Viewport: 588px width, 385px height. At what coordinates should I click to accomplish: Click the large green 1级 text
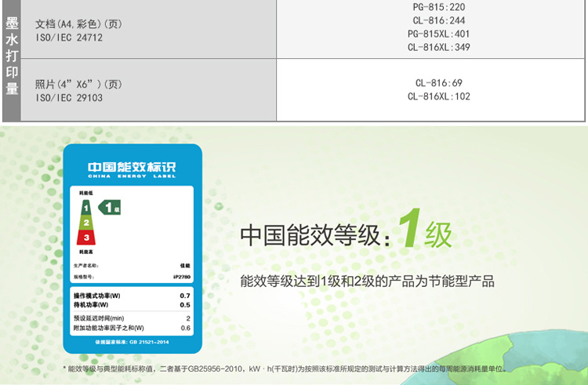tap(426, 229)
